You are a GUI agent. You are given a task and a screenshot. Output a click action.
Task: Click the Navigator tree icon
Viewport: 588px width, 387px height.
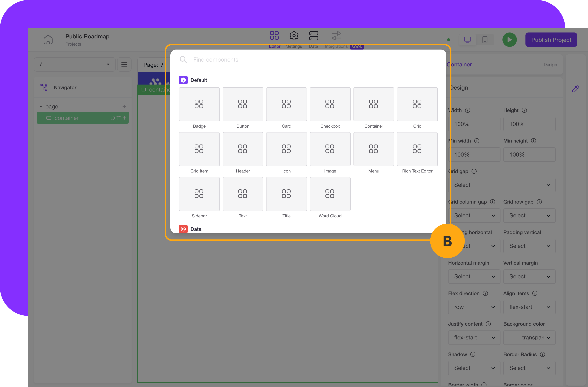pos(44,87)
